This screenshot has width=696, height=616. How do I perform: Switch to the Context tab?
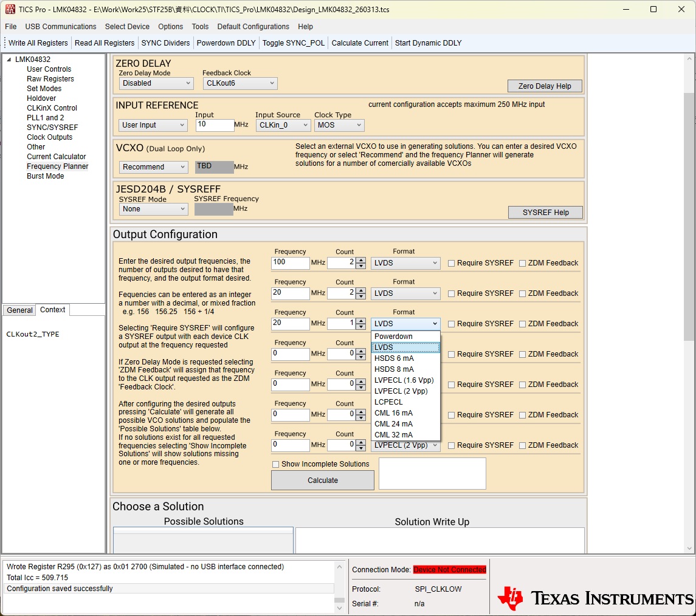pyautogui.click(x=52, y=310)
